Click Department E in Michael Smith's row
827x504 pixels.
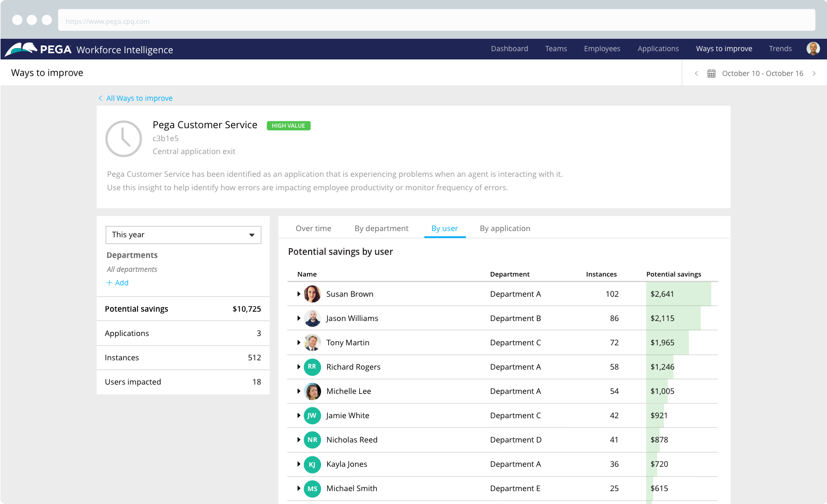click(x=515, y=488)
